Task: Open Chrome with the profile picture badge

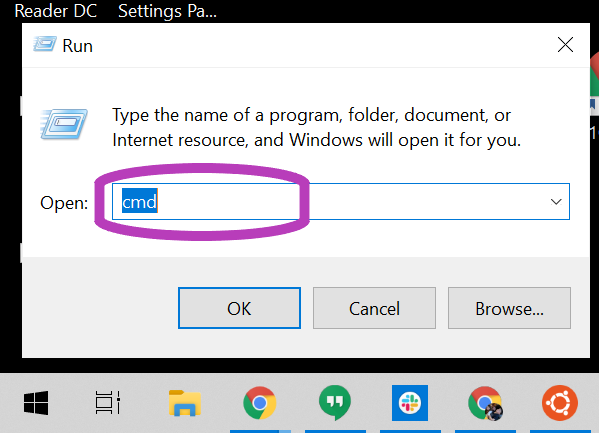Action: tap(485, 404)
